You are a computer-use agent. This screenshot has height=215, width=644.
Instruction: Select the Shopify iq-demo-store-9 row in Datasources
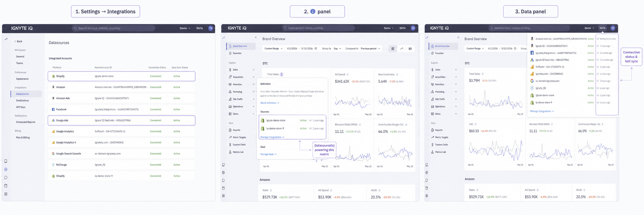[122, 176]
